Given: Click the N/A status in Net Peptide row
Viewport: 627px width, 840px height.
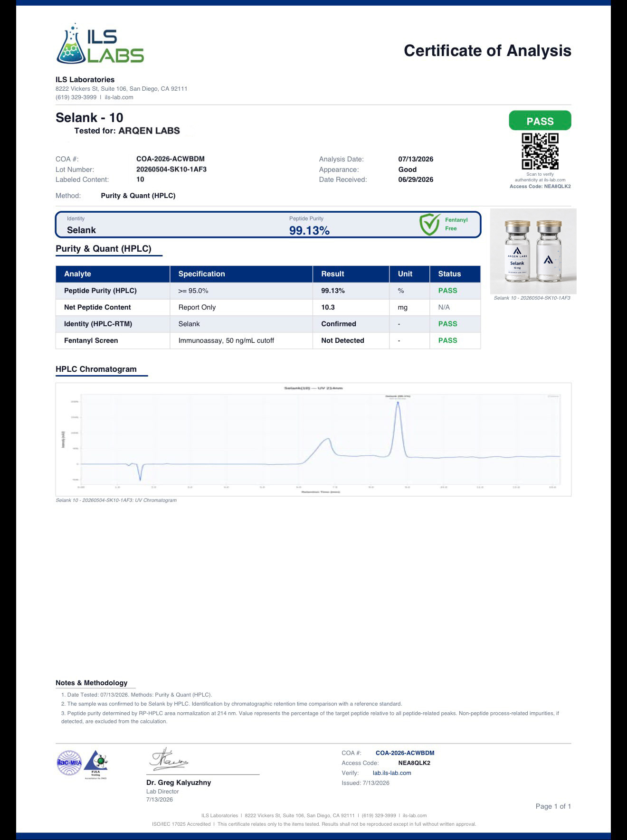Looking at the screenshot, I should tap(444, 307).
